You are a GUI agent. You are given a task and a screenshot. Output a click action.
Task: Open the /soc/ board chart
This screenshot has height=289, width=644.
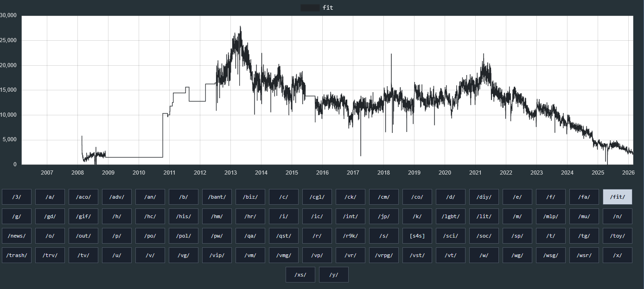click(484, 236)
